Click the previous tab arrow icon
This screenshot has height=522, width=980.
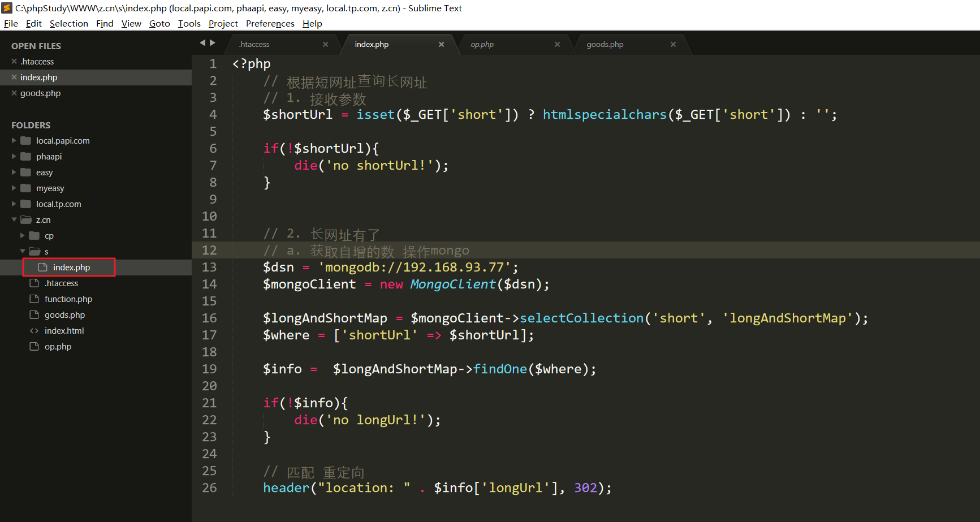202,43
